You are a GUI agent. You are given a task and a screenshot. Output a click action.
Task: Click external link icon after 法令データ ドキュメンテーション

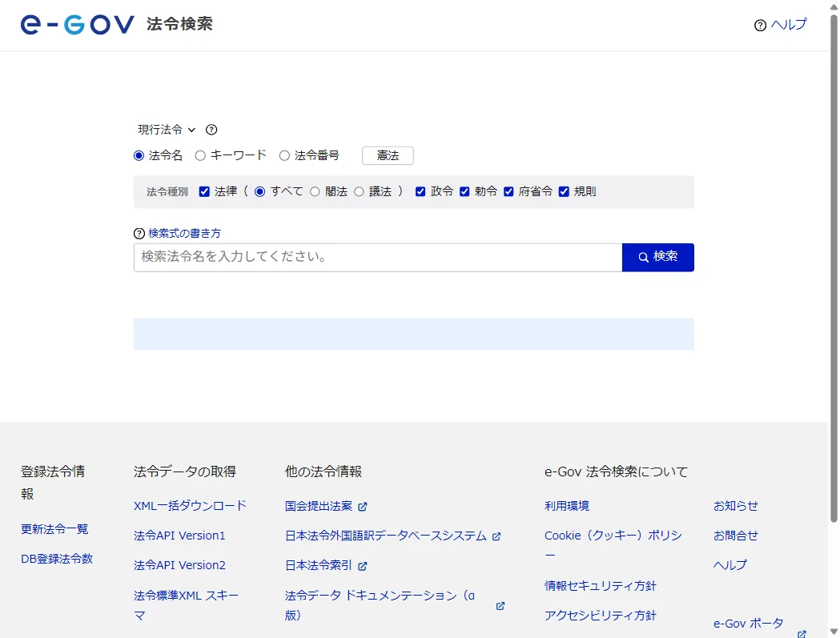point(500,606)
